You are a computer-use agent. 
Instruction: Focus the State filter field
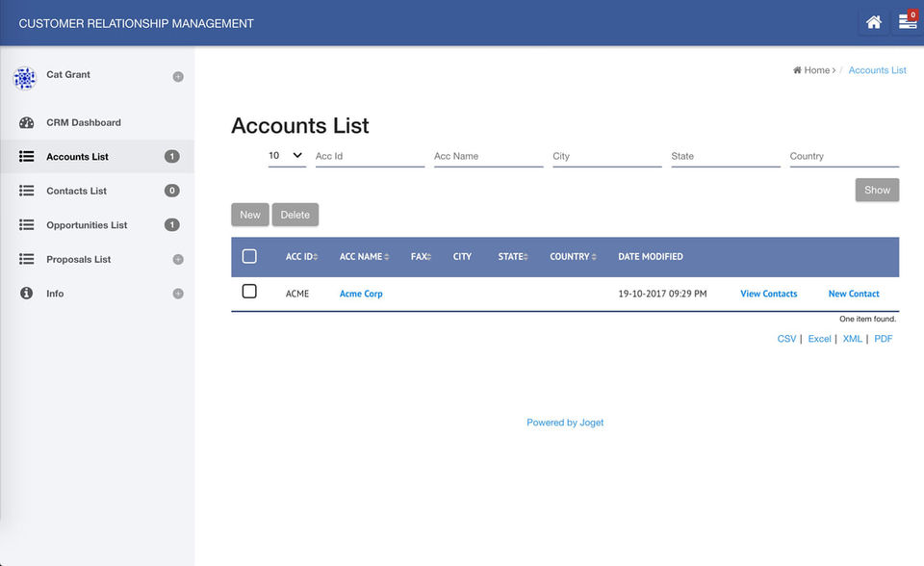coord(726,156)
